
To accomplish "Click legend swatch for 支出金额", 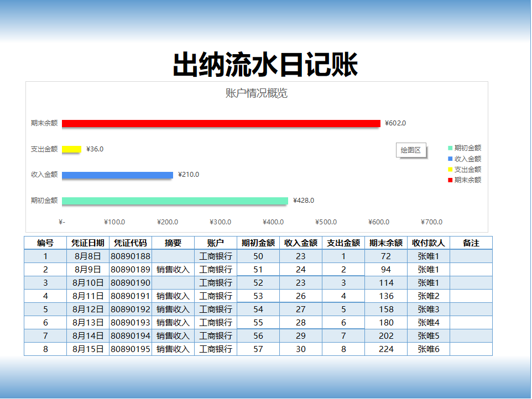I will click(x=450, y=170).
